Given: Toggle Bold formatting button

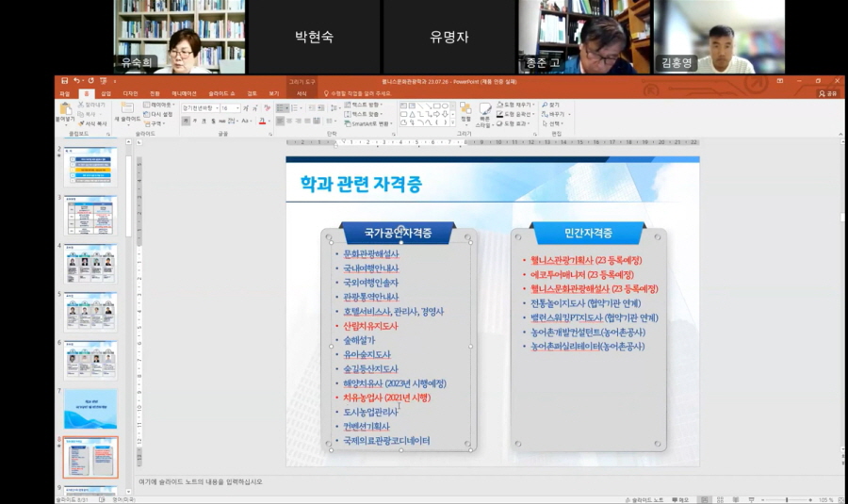Looking at the screenshot, I should tap(186, 122).
